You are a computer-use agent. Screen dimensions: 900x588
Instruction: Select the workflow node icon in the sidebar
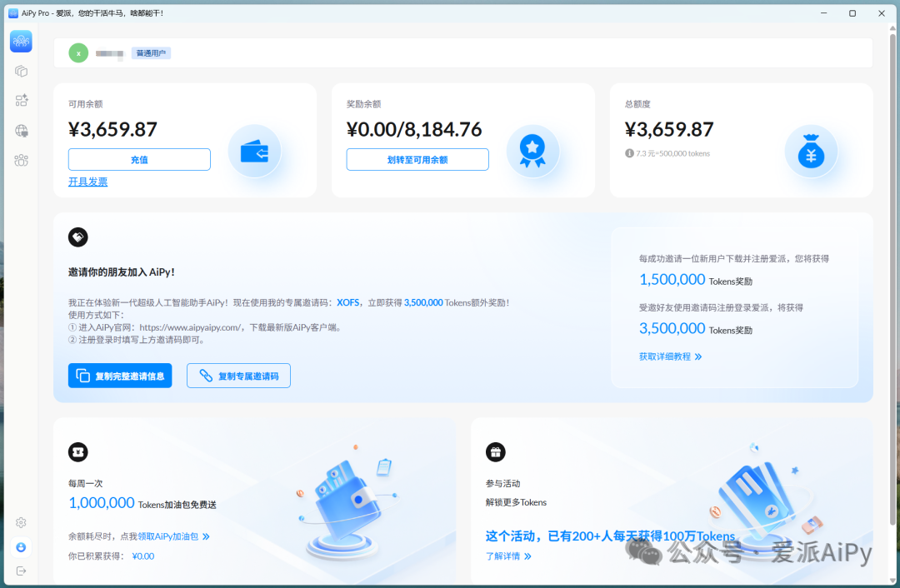pos(20,101)
